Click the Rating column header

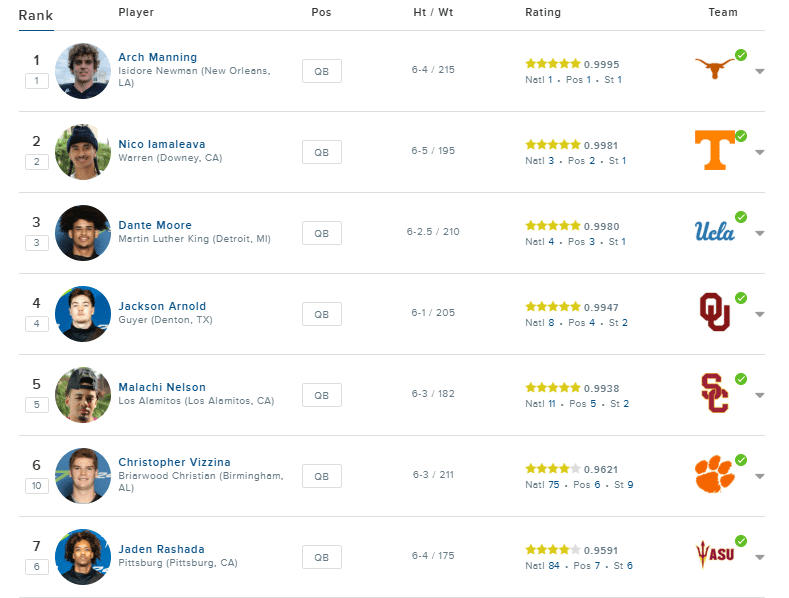click(543, 12)
